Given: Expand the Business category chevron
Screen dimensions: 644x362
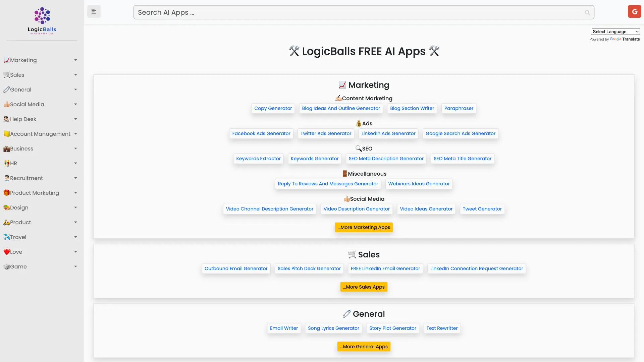Looking at the screenshot, I should pos(75,148).
